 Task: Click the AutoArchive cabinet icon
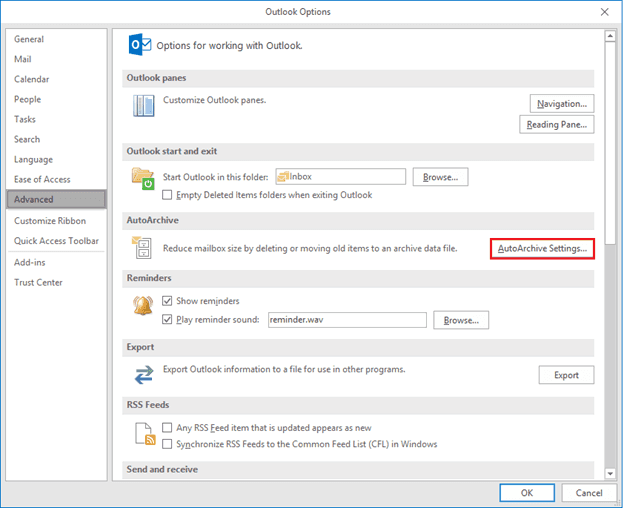click(x=142, y=247)
